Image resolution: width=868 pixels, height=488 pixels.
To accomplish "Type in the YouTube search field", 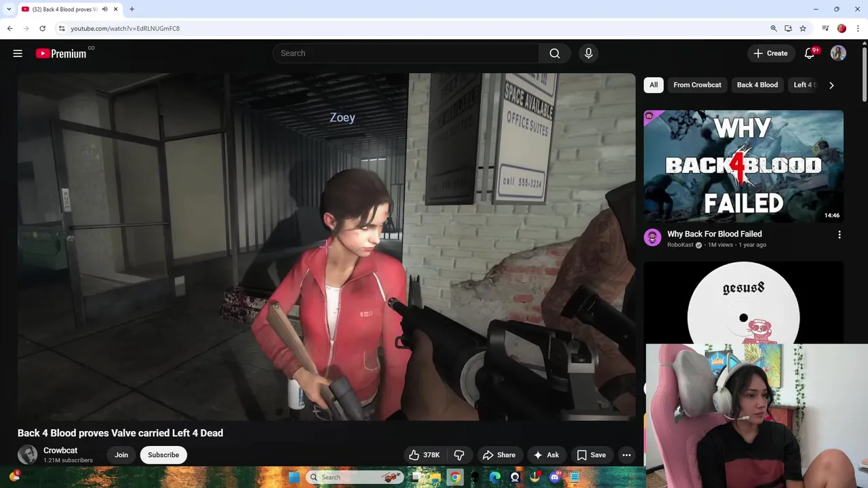I will click(x=407, y=54).
